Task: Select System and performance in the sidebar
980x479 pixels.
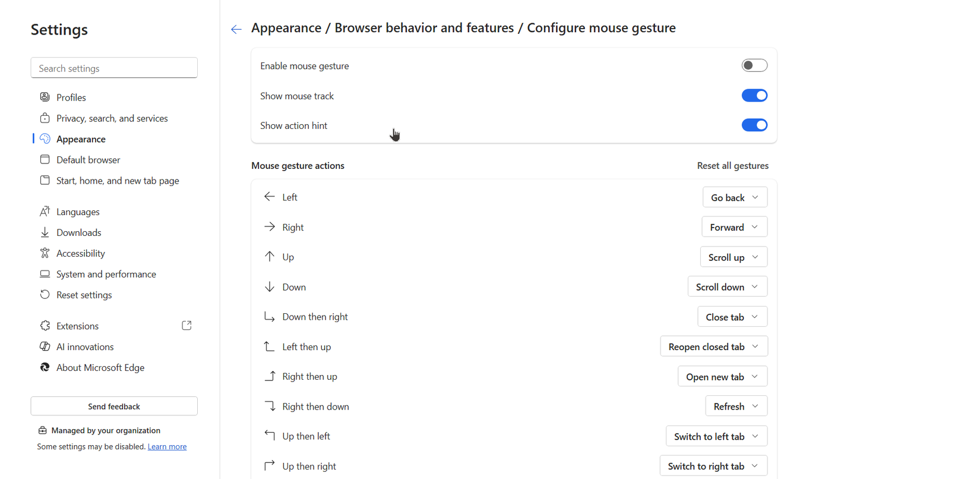Action: 106,274
